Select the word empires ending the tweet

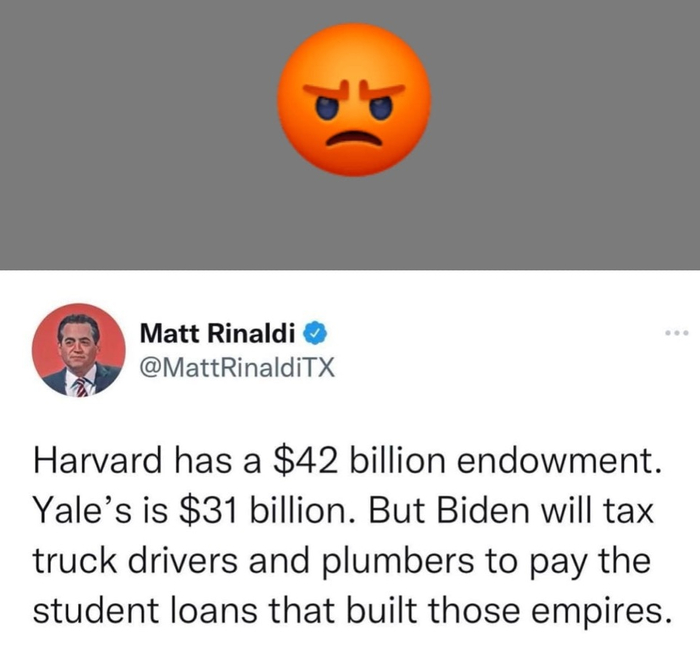[596, 612]
